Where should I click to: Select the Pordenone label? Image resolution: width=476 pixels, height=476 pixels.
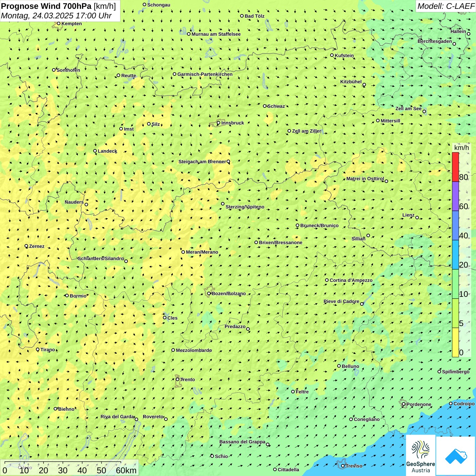(419, 404)
